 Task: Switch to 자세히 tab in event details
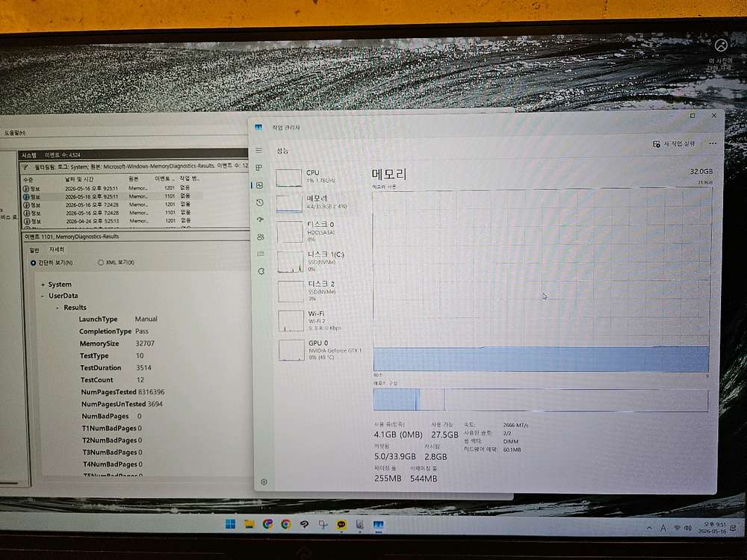coord(56,249)
